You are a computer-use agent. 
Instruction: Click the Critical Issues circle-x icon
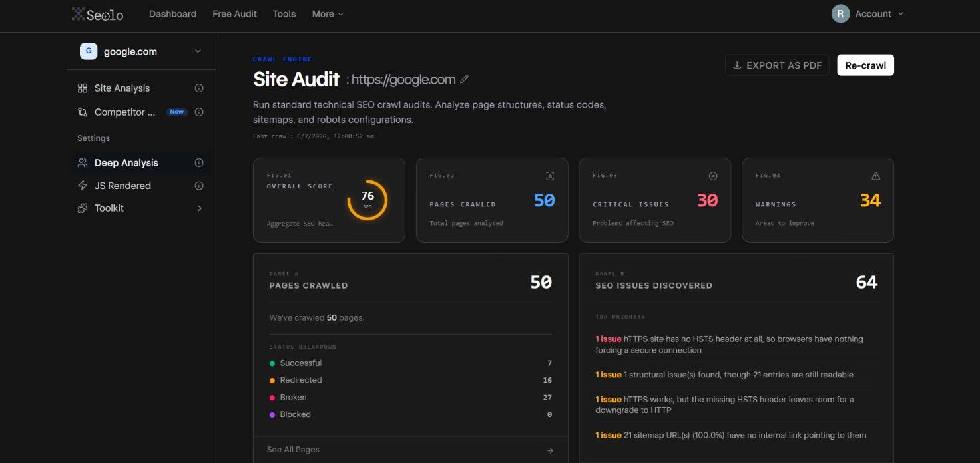point(713,176)
